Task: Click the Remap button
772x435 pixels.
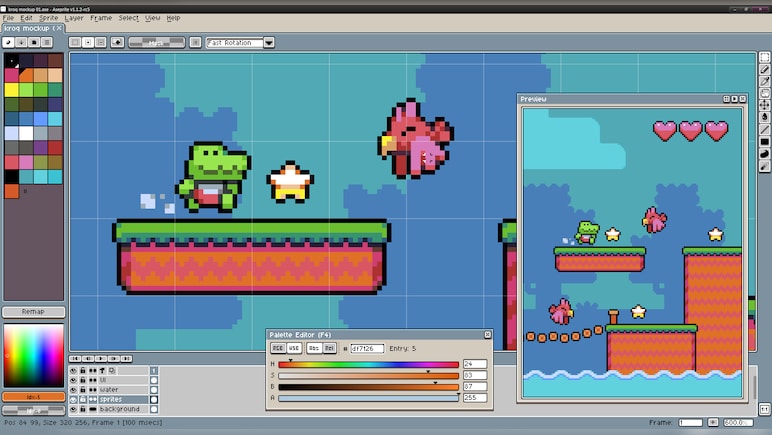Action: pyautogui.click(x=33, y=311)
